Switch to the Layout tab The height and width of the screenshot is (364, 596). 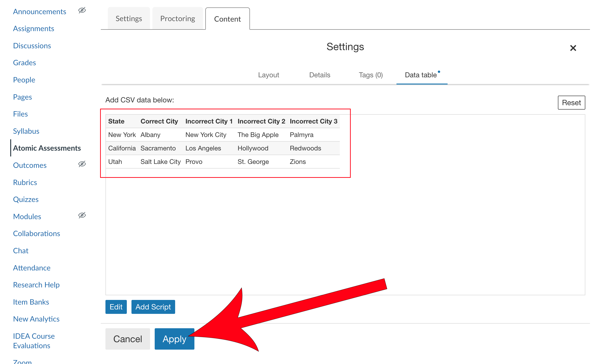[269, 75]
